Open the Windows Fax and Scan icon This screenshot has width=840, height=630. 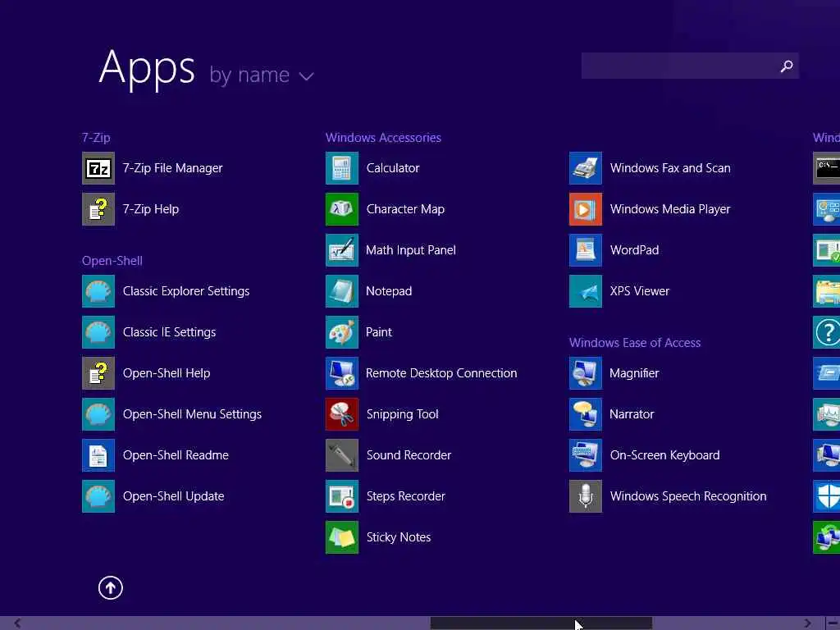(586, 168)
